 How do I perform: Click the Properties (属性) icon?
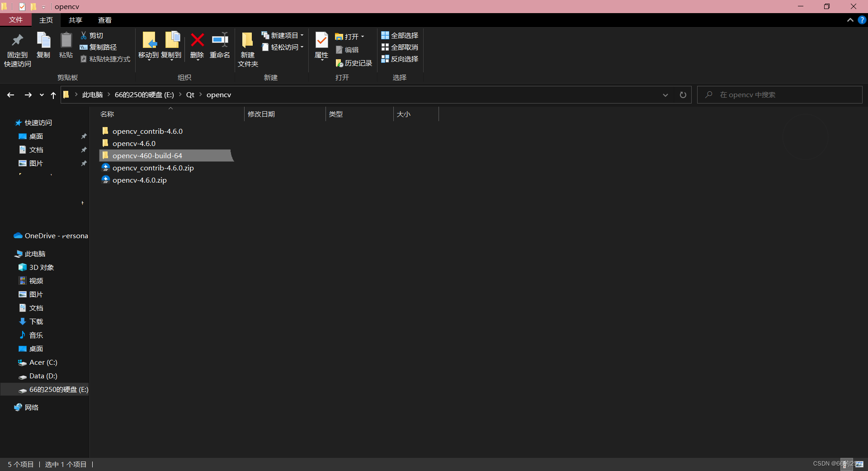(321, 40)
